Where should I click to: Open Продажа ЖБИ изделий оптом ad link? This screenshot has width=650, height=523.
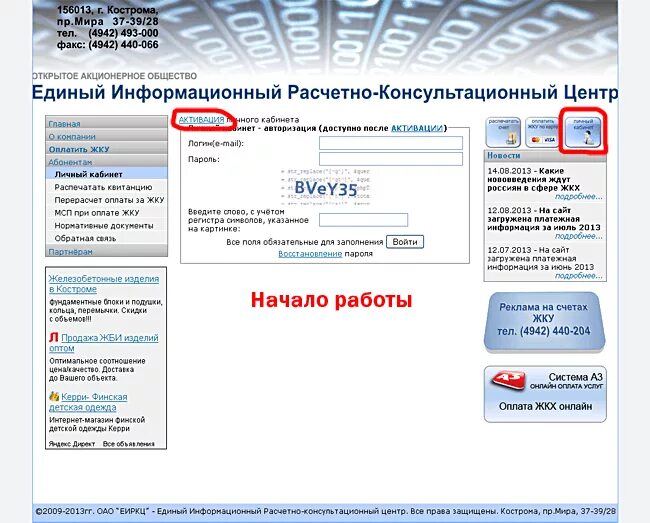point(104,343)
